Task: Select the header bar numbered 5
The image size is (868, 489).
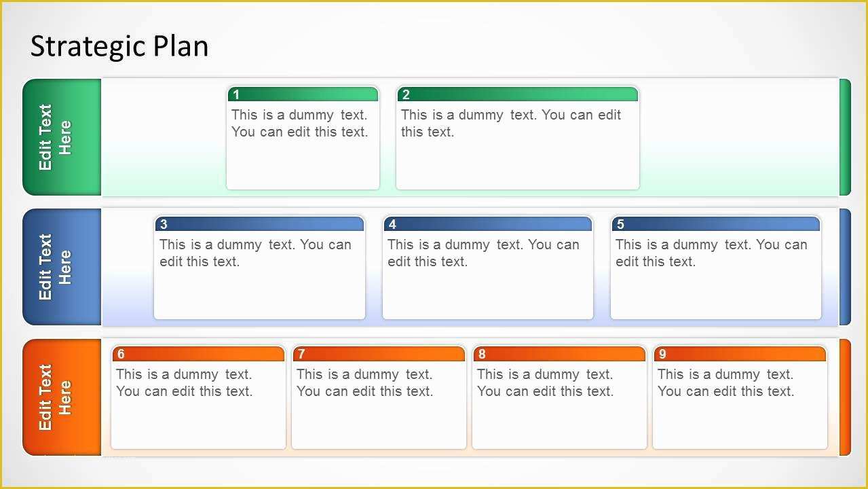Action: [x=715, y=224]
